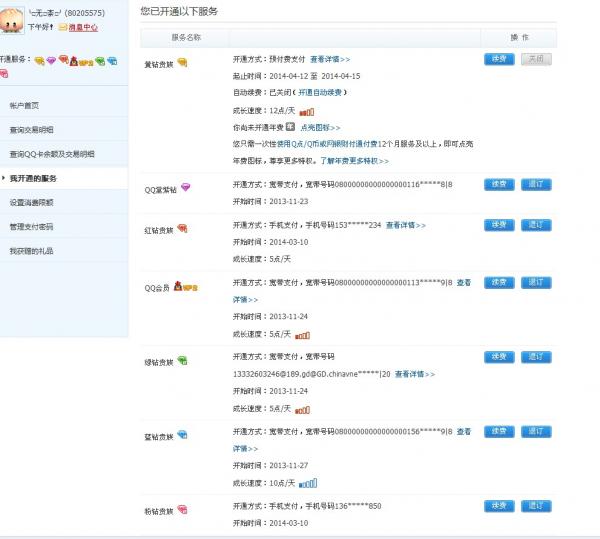Open 管理支付密码 in the sidebar
Viewport: 600px width, 539px height.
coord(31,226)
